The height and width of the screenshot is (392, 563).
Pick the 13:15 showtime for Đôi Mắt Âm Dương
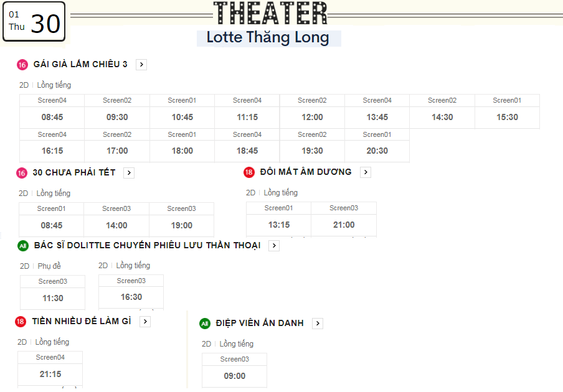[x=278, y=219]
